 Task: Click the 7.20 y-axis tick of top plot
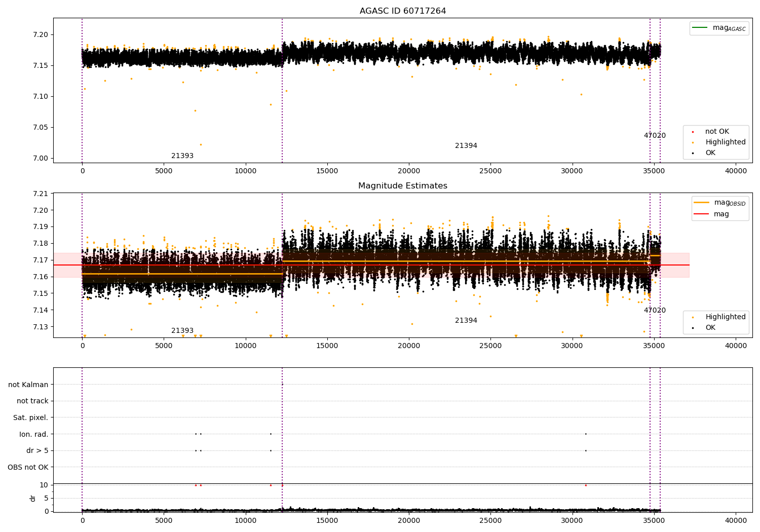coord(41,35)
